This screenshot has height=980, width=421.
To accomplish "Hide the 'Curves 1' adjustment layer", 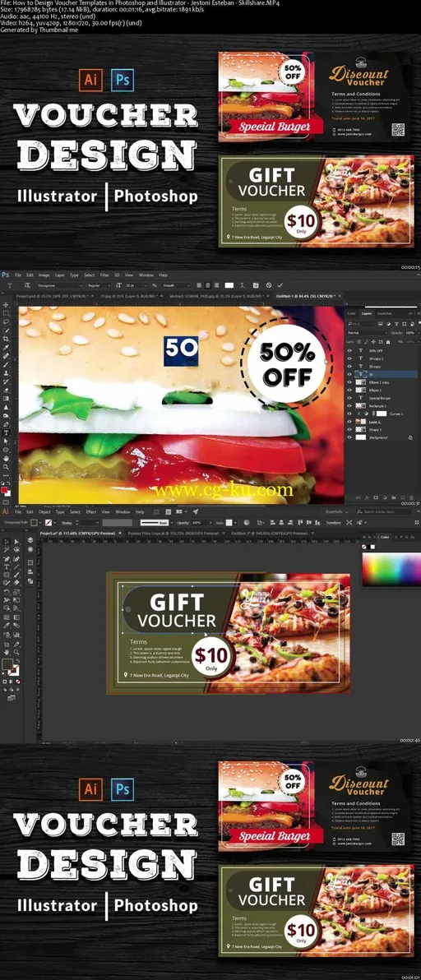I will tap(349, 414).
